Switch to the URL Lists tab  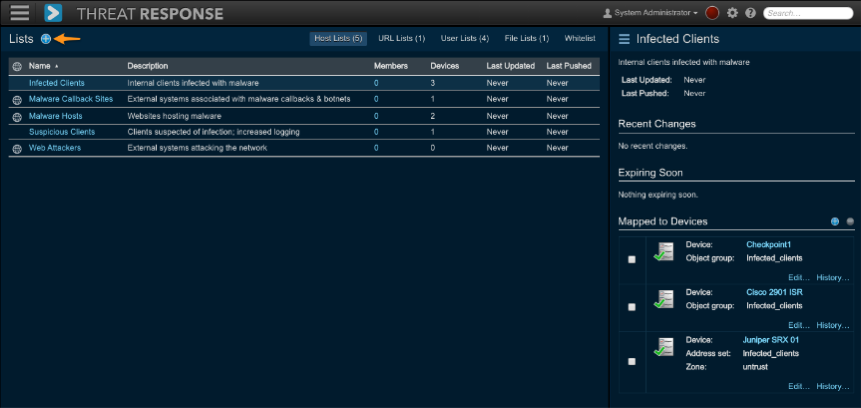pos(401,38)
